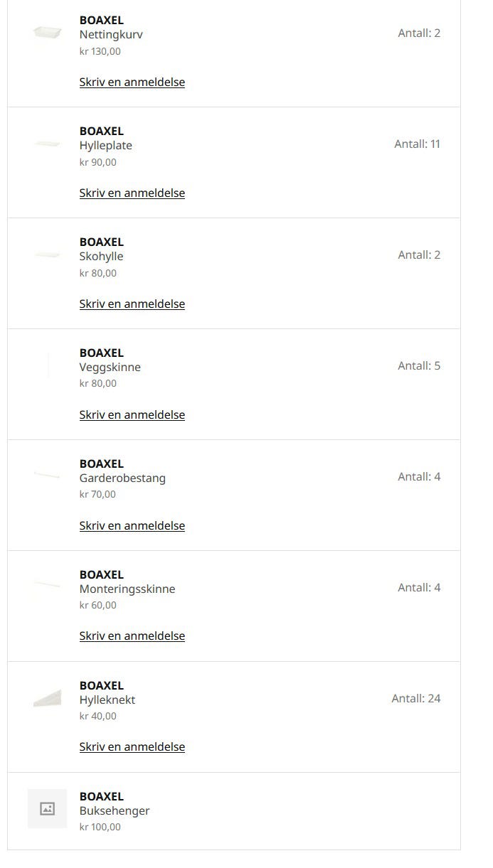The height and width of the screenshot is (868, 493).
Task: Click the Veggskinne wall rail thumbnail
Action: pos(48,365)
